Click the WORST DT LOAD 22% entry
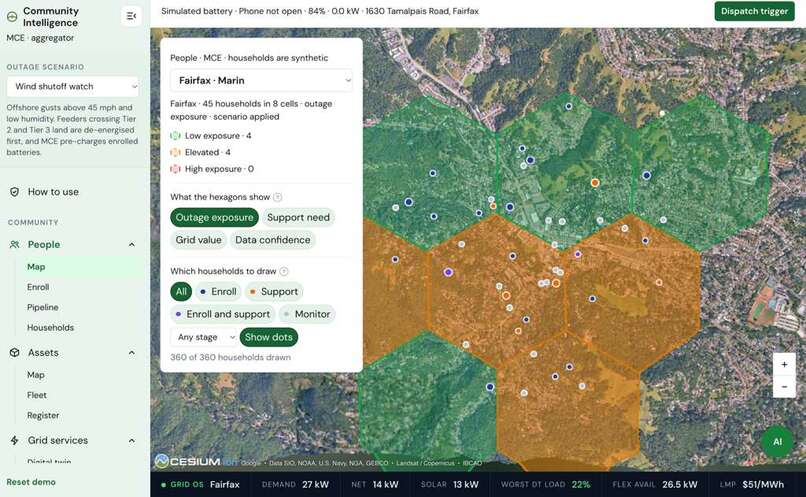Viewport: 806px width, 497px height. click(546, 485)
